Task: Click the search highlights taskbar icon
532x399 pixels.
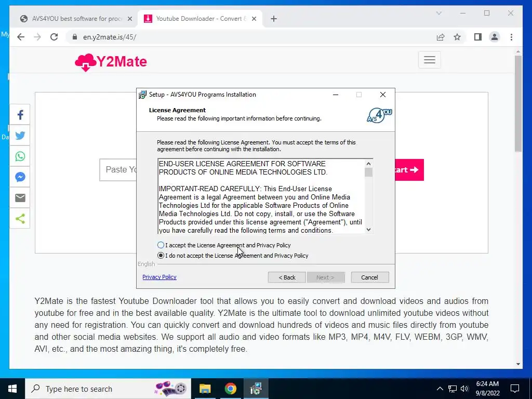Action: click(x=170, y=389)
